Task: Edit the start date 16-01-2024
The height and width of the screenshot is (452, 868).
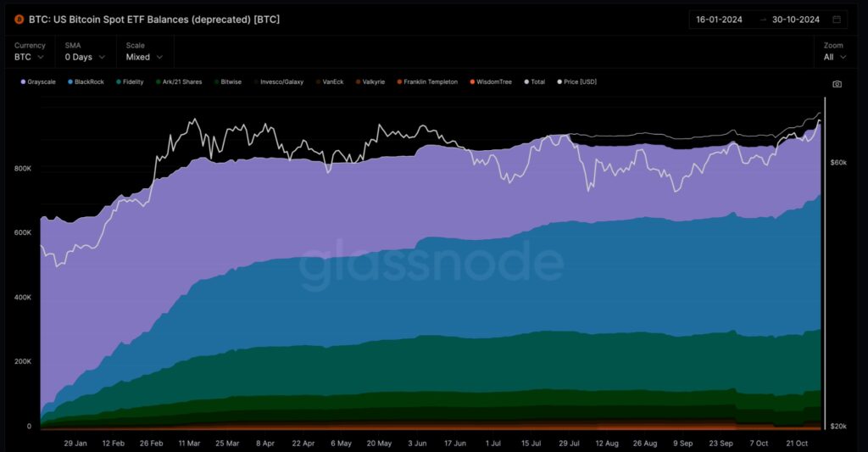Action: point(719,20)
